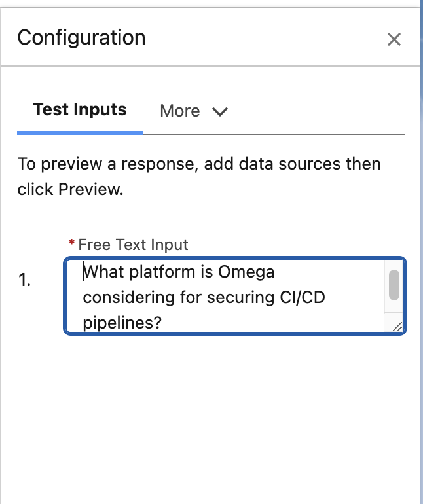Screen dimensions: 423x504
Task: Click the Configuration panel heading
Action: pyautogui.click(x=81, y=37)
